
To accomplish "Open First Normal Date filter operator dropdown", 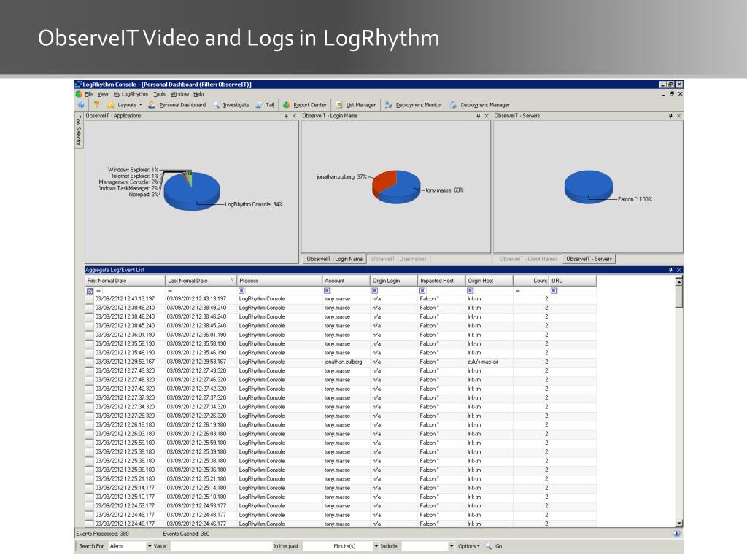I will [x=98, y=291].
